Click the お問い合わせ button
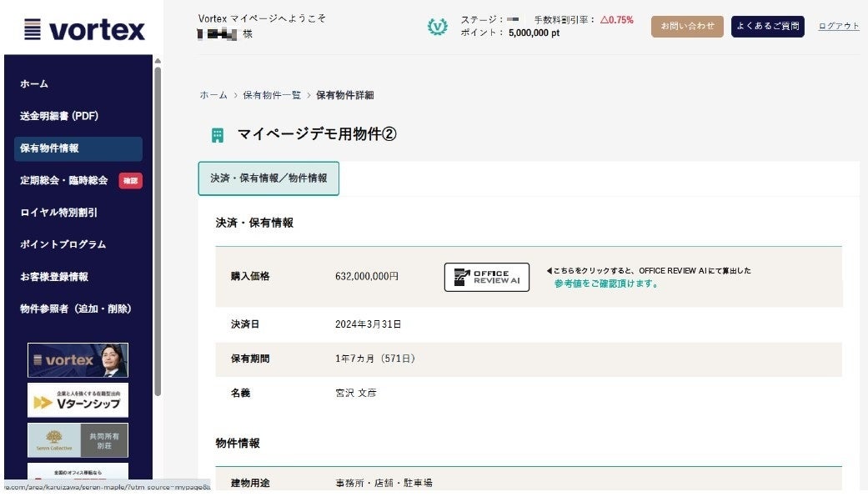Screen dimensions: 868x497 (x=687, y=27)
